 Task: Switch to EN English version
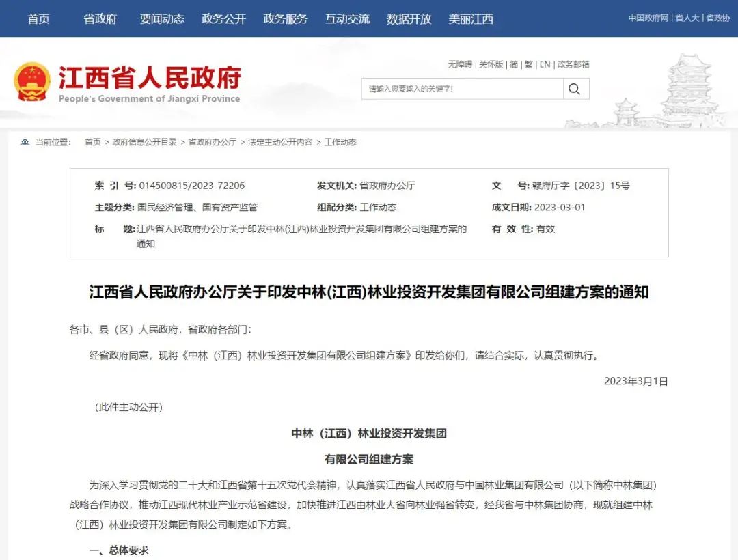pos(545,64)
